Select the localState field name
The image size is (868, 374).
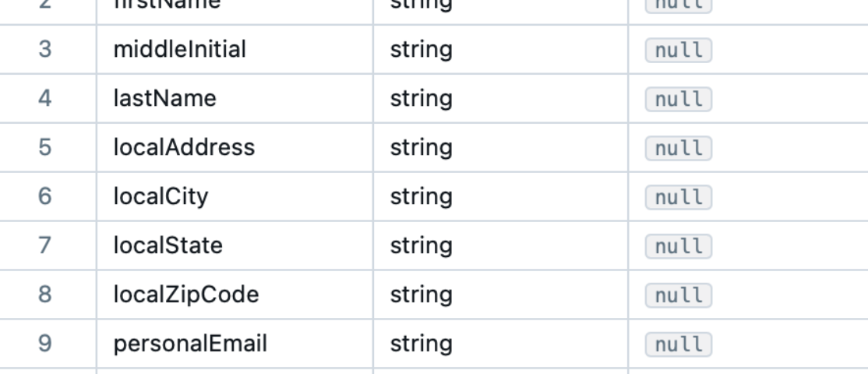168,245
